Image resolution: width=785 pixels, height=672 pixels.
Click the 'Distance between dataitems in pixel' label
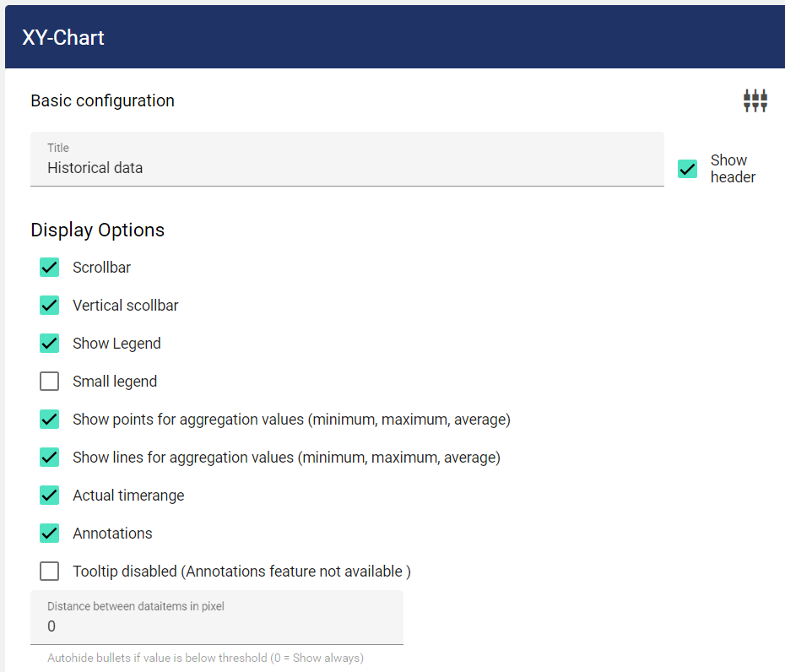[135, 605]
